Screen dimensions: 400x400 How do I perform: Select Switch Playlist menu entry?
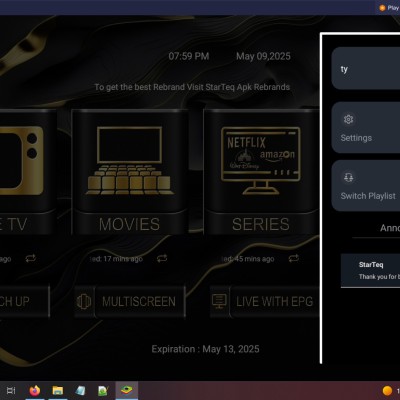tap(366, 186)
